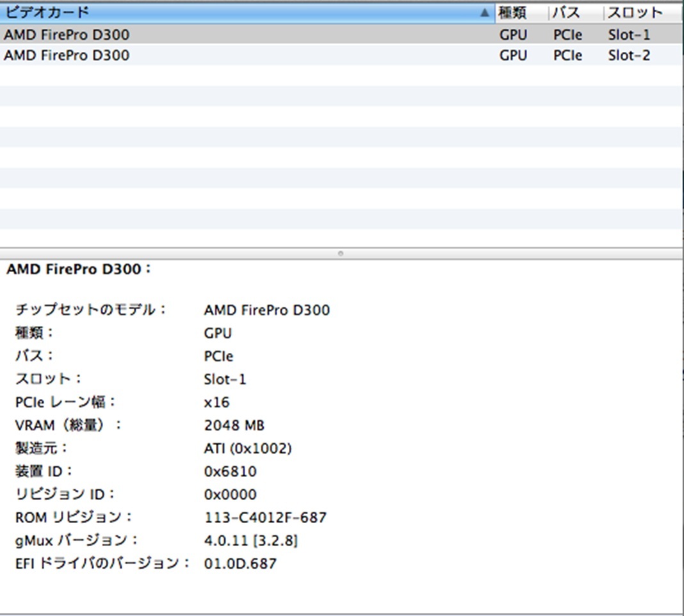Click the GPU cell in Slot-2 row

513,56
